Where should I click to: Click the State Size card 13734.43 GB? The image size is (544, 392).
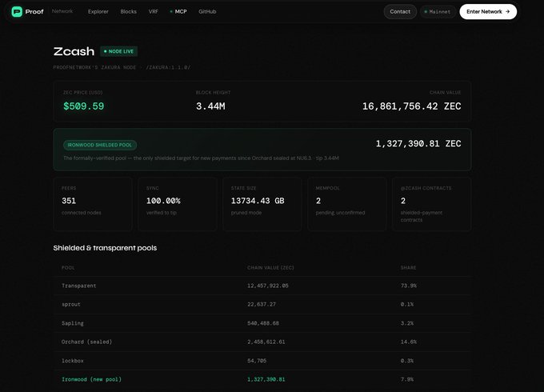[x=262, y=204]
